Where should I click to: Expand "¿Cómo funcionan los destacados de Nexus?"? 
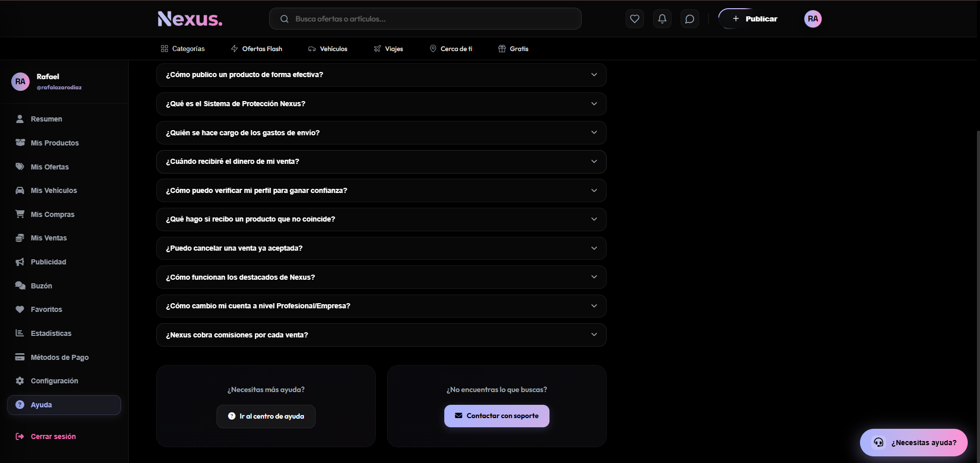coord(381,277)
